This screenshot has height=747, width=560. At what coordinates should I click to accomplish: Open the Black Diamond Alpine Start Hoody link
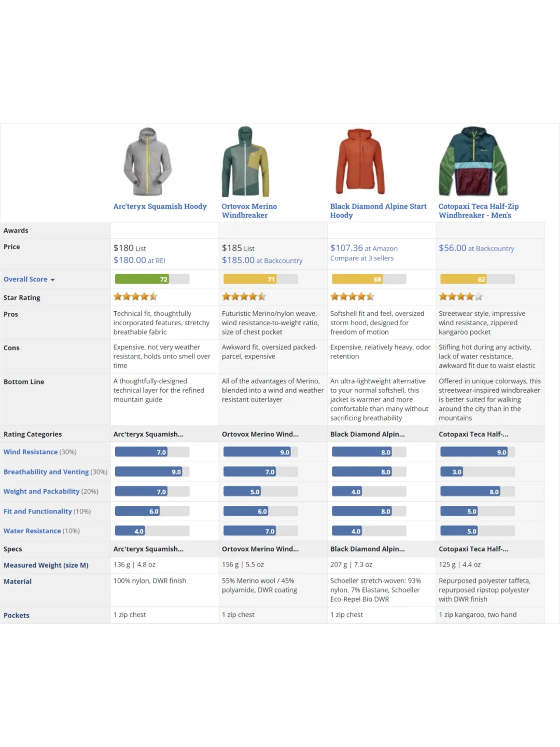point(378,211)
